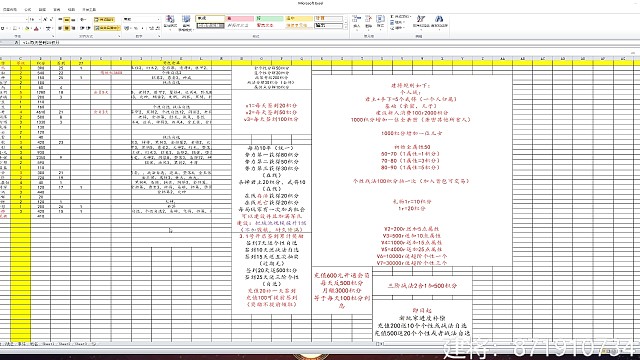The image size is (640, 360).
Task: Open the number format combo box
Action: click(141, 19)
